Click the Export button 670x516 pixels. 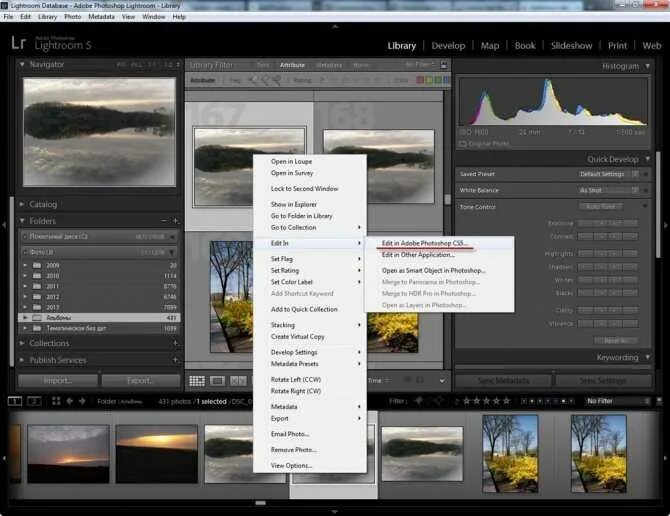(141, 380)
